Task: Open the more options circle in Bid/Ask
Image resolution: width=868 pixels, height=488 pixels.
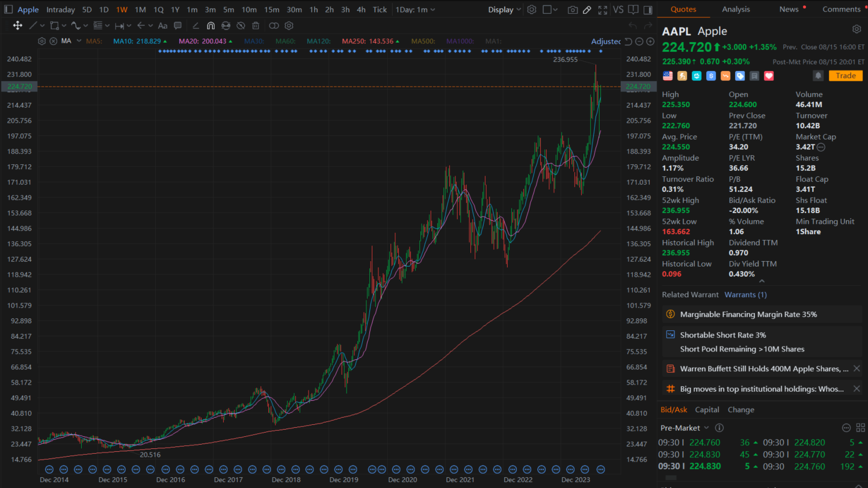Action: click(846, 428)
